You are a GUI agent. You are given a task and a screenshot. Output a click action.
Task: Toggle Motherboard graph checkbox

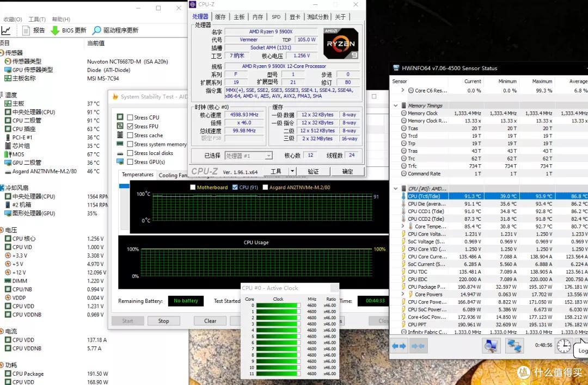click(193, 187)
